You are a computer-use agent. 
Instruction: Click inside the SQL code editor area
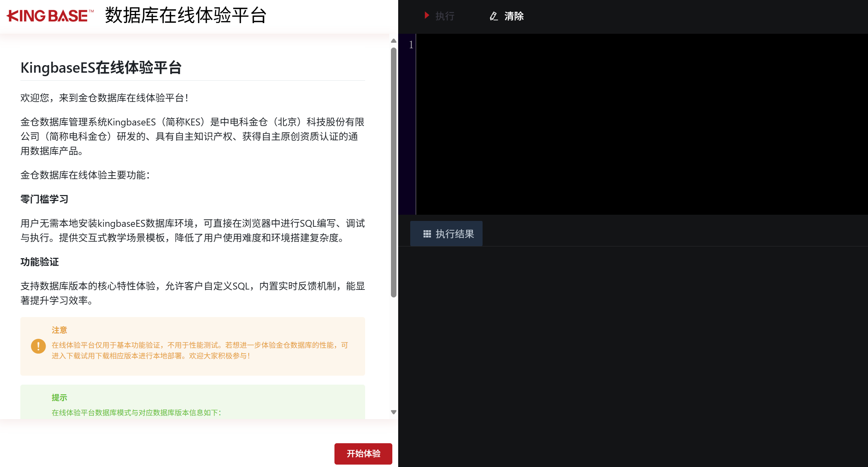(x=642, y=124)
